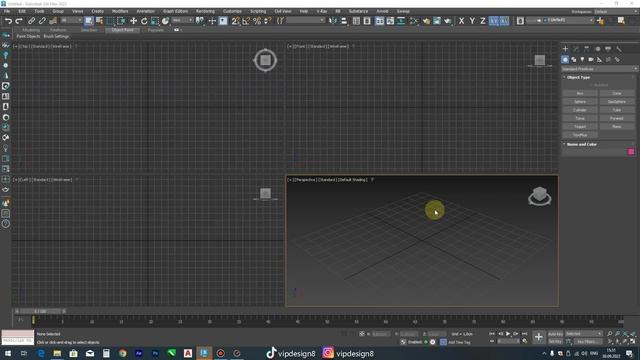
Task: Choose the Select and Rotate tool
Action: 144,21
